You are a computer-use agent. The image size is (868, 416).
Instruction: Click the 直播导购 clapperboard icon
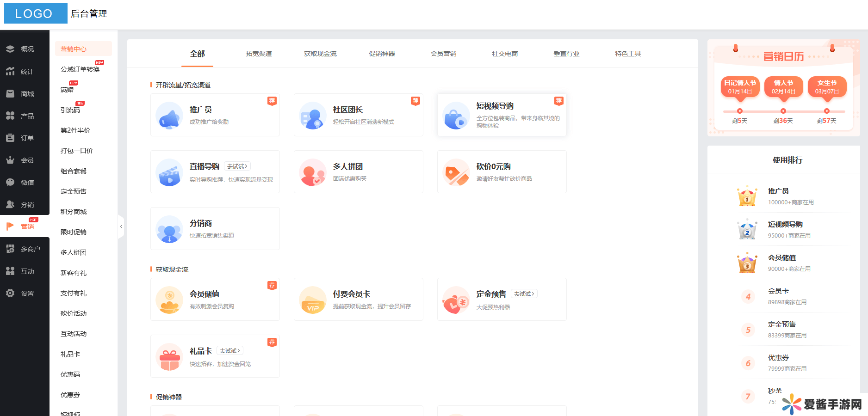tap(169, 172)
